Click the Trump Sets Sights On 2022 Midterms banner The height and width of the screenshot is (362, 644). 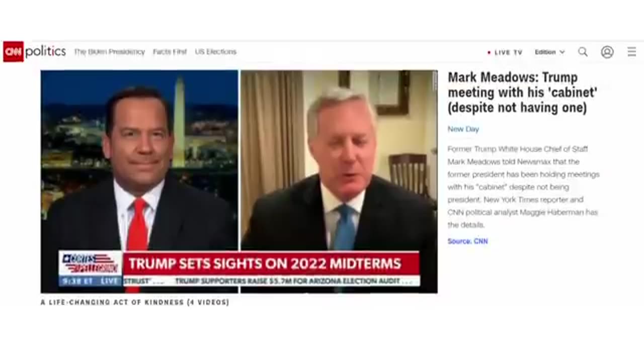coord(271,263)
